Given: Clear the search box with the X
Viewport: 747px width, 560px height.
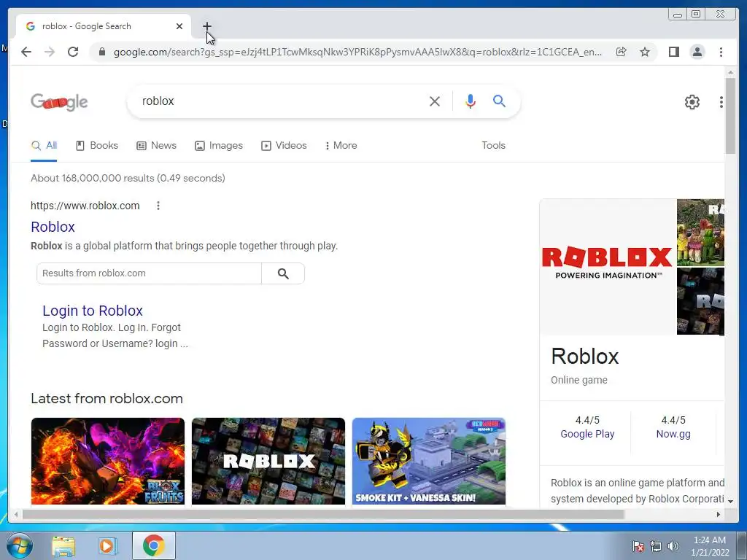Looking at the screenshot, I should coord(435,101).
